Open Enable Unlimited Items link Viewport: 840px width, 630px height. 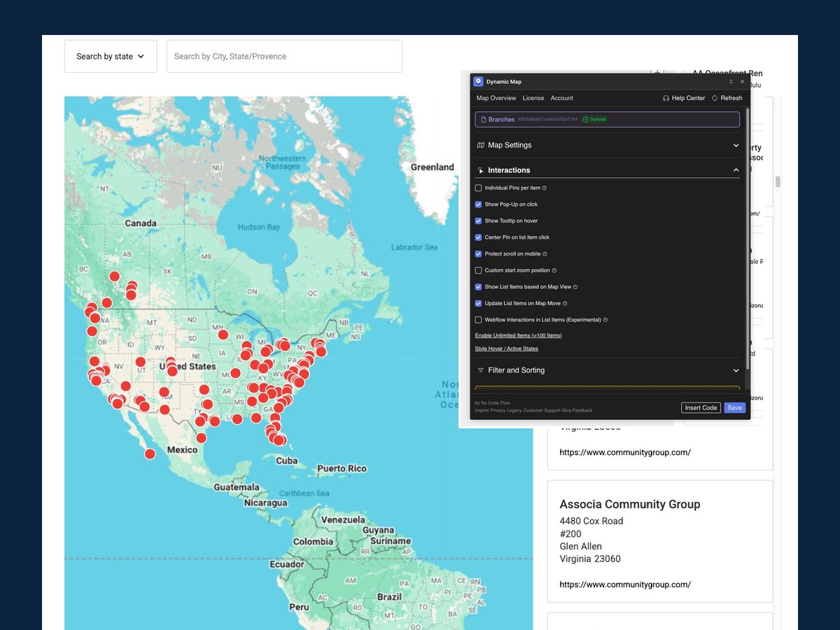519,335
